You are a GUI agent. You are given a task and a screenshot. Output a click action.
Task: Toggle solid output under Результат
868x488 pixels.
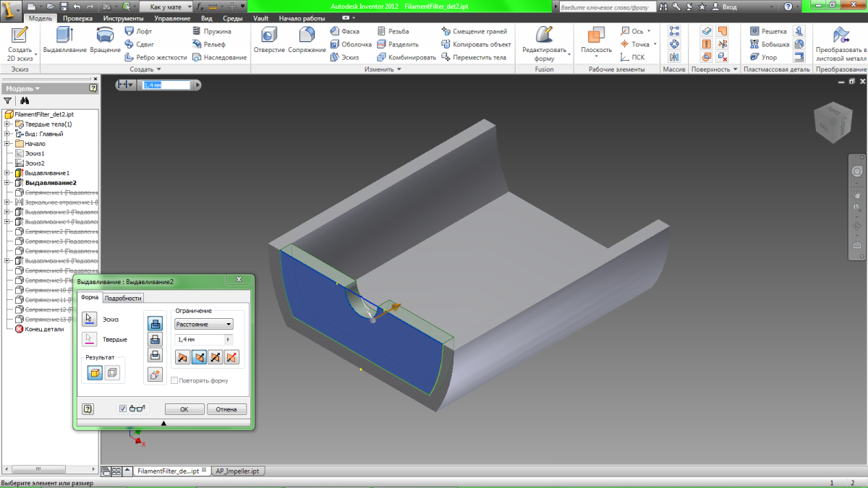click(x=95, y=373)
